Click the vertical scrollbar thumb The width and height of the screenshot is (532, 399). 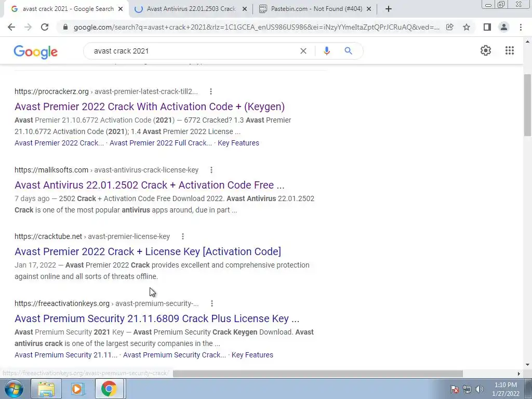tap(528, 105)
